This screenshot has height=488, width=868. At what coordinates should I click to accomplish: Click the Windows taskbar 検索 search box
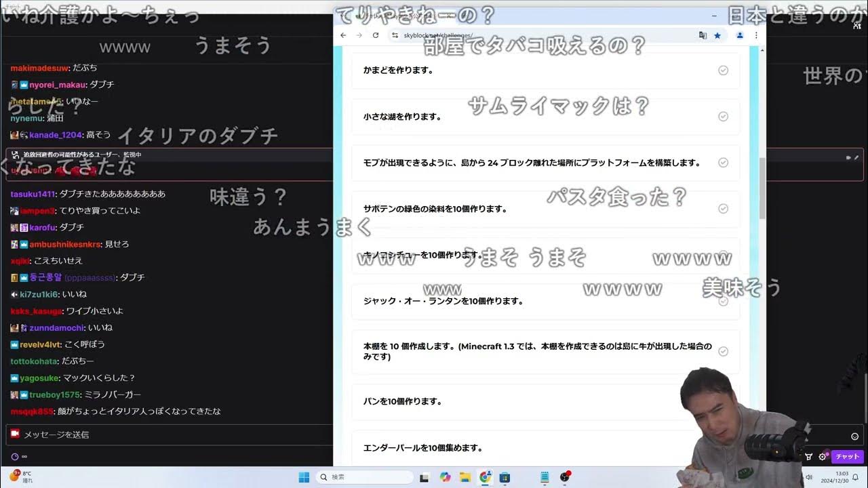point(364,477)
